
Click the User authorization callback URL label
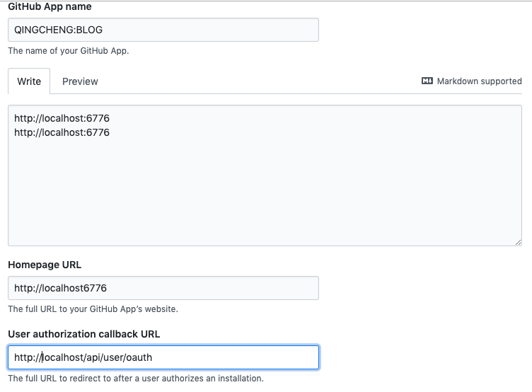coord(84,334)
